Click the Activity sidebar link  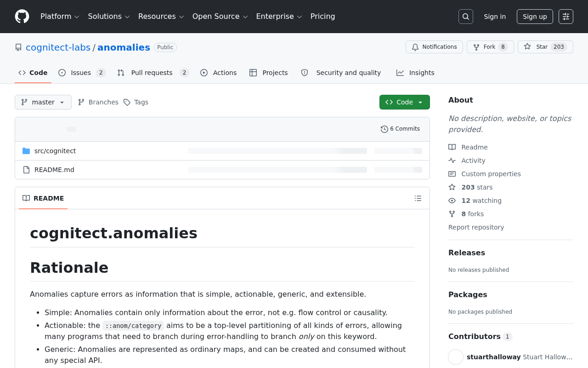473,161
